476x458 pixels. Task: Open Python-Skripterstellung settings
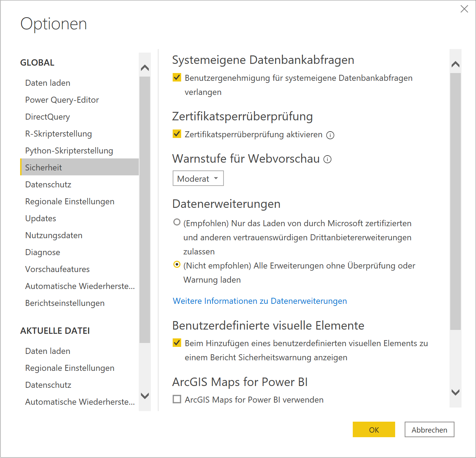(79, 151)
